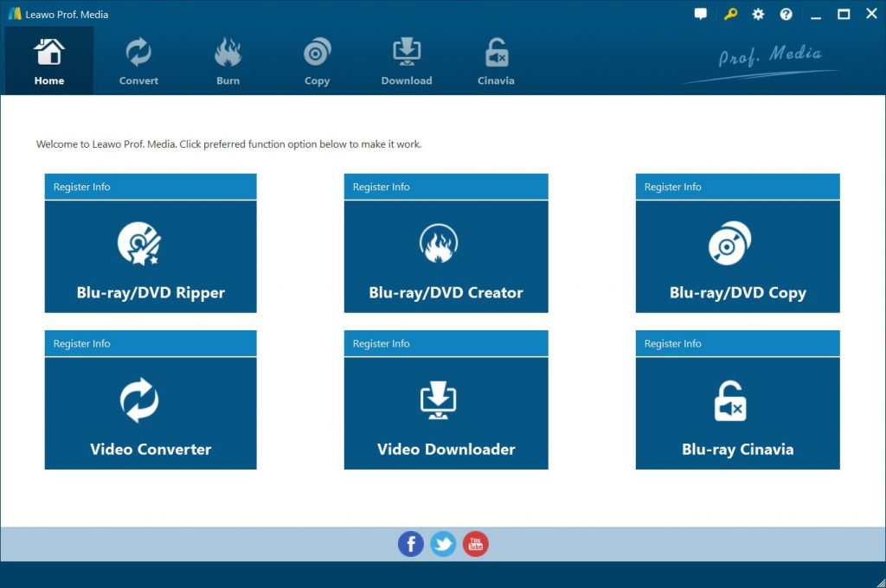Open the help question mark icon
886x588 pixels.
(x=786, y=15)
